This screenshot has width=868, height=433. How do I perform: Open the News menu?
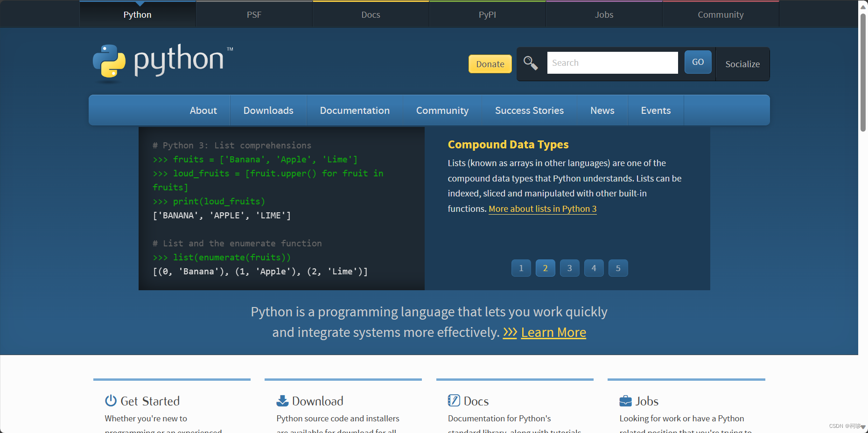point(602,111)
